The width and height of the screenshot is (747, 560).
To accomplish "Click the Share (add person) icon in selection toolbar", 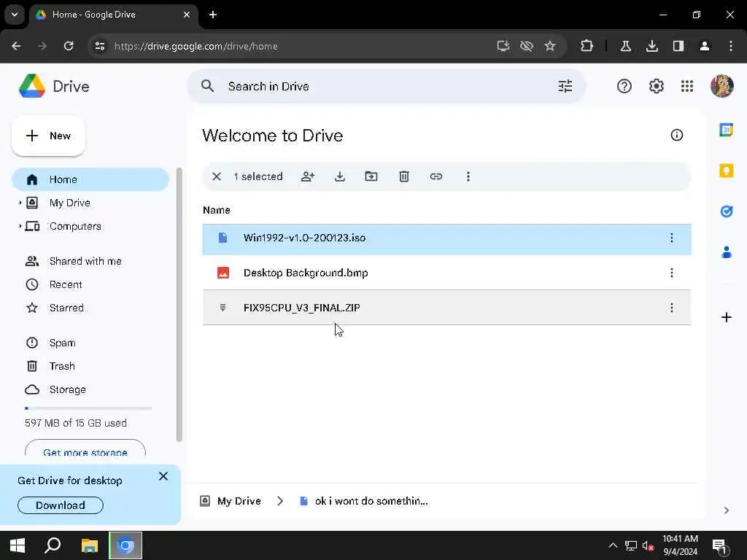I will [x=308, y=176].
